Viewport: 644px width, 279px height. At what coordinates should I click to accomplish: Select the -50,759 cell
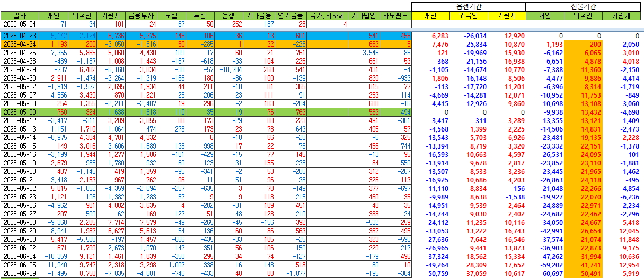point(430,274)
